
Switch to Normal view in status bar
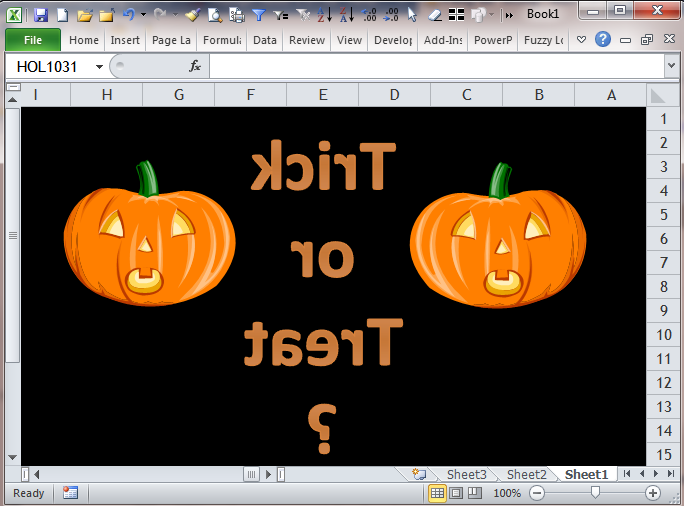coord(438,493)
